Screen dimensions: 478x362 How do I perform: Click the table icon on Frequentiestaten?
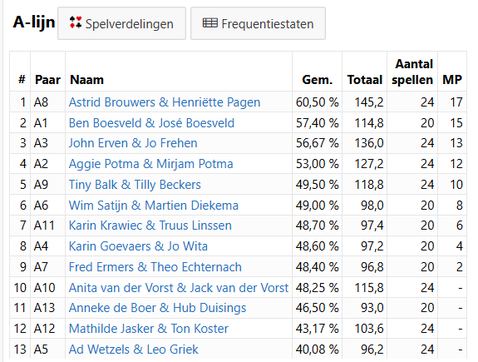(x=210, y=23)
